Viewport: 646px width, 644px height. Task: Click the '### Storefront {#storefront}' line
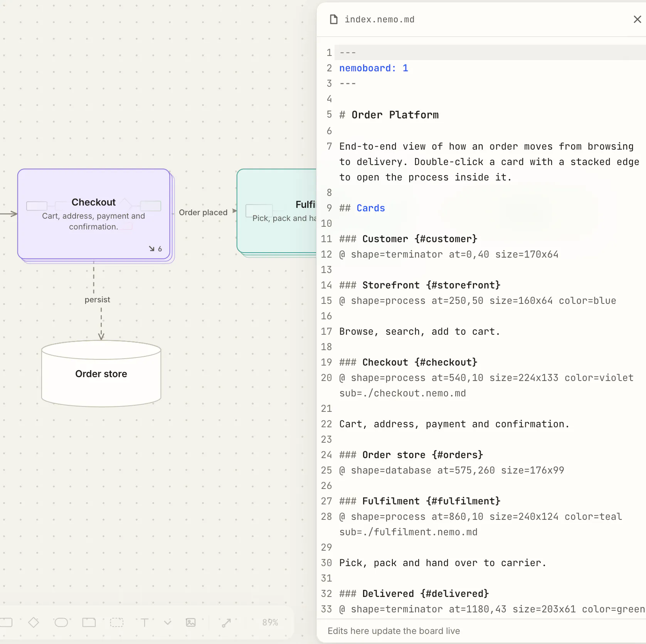click(x=420, y=285)
